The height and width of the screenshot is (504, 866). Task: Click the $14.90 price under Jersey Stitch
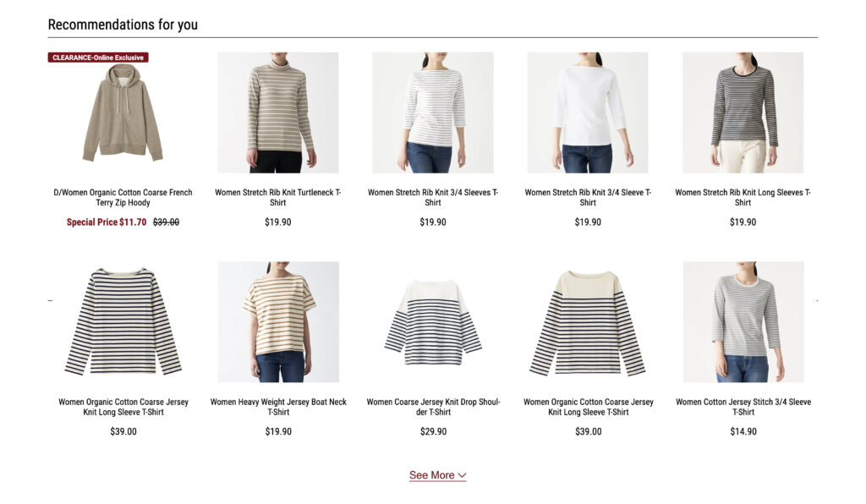(x=743, y=431)
